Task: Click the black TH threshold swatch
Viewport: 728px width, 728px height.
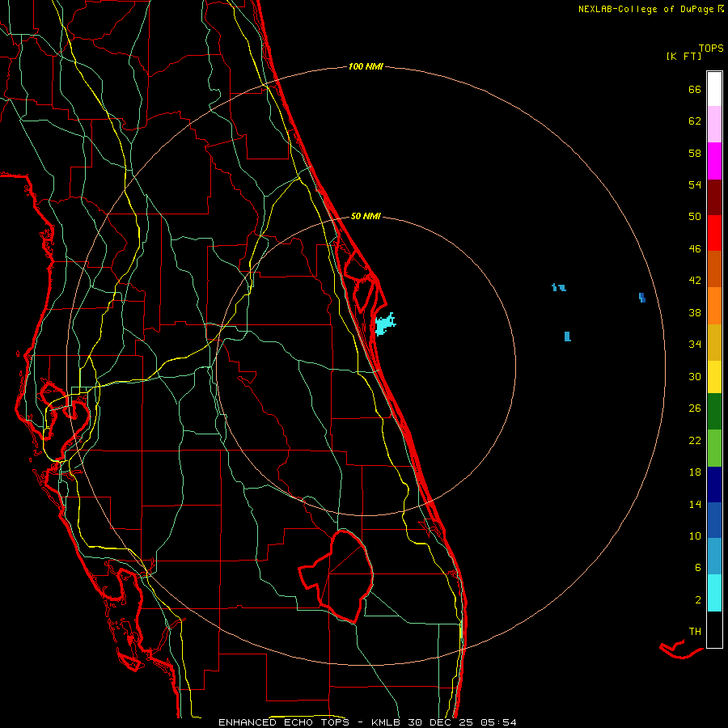Action: [x=714, y=629]
